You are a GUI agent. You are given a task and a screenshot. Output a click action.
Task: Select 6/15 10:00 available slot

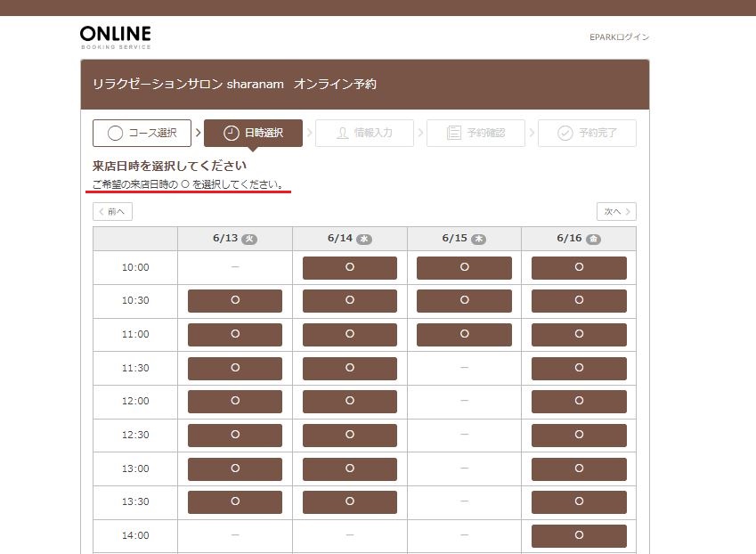pos(464,267)
